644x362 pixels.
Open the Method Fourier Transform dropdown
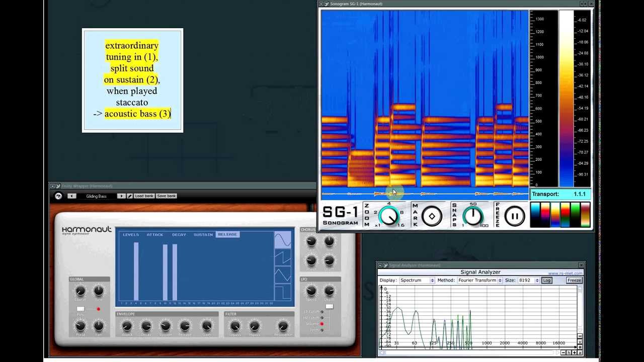click(479, 281)
